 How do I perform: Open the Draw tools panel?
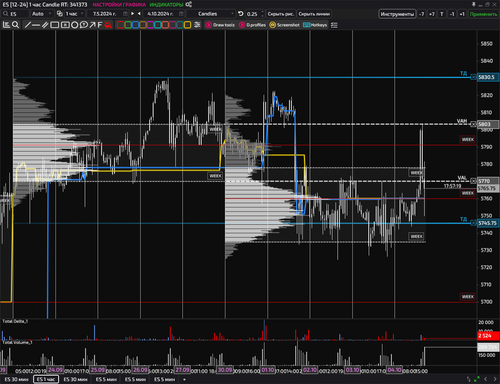click(x=220, y=25)
